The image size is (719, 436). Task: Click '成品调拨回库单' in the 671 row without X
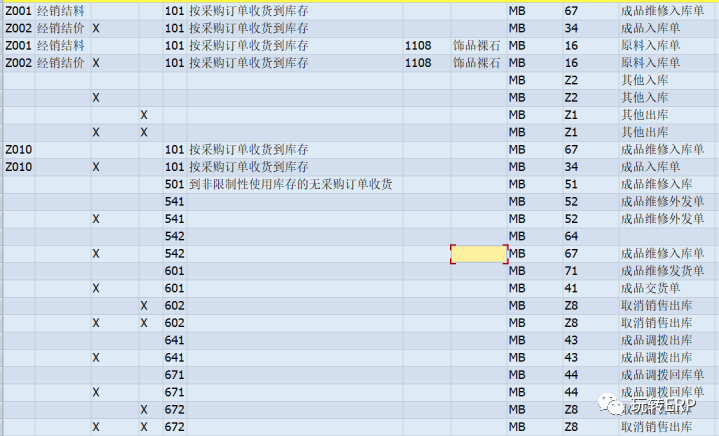click(662, 375)
